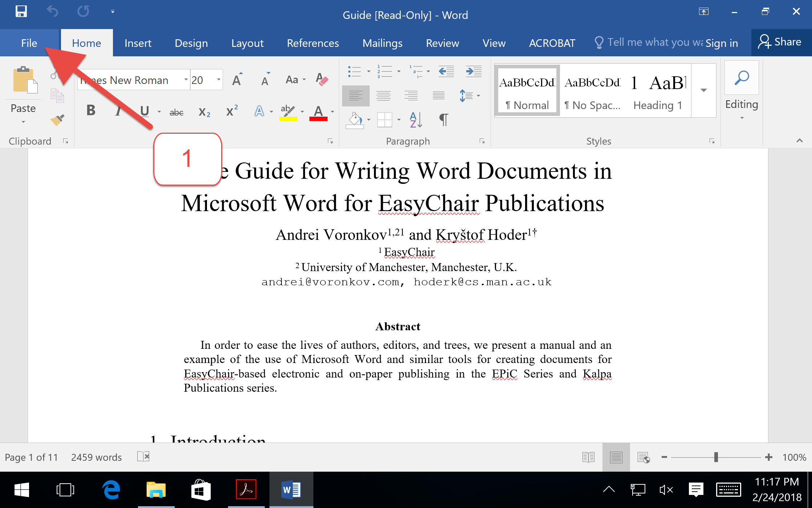Open the Change Case menu
The width and height of the screenshot is (812, 508).
296,80
